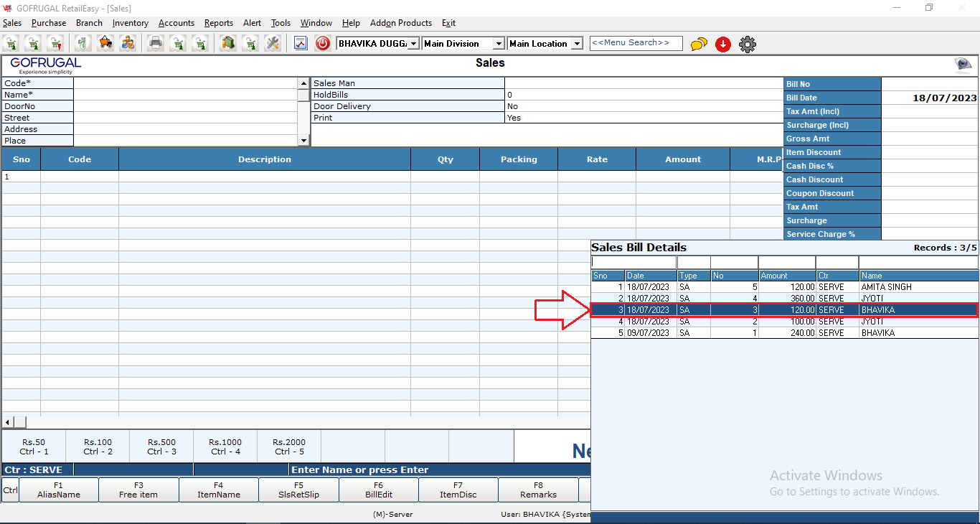
Task: Click the red power button icon
Action: tap(323, 44)
